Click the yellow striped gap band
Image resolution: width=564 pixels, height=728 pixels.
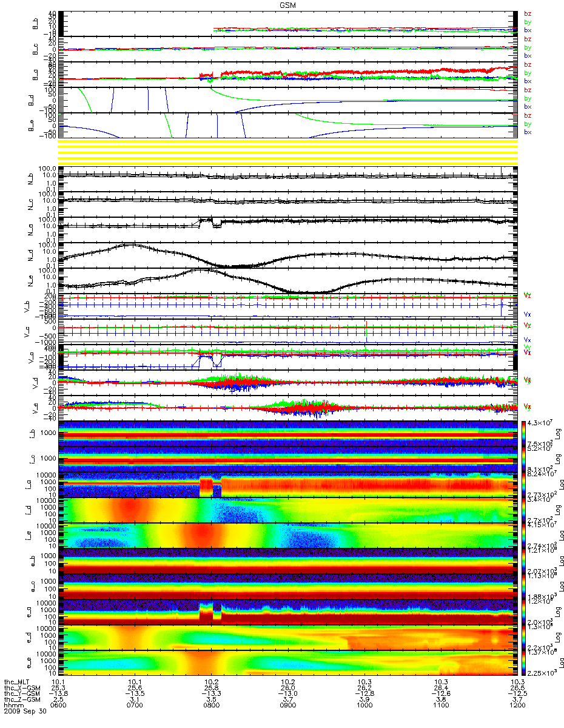point(288,152)
